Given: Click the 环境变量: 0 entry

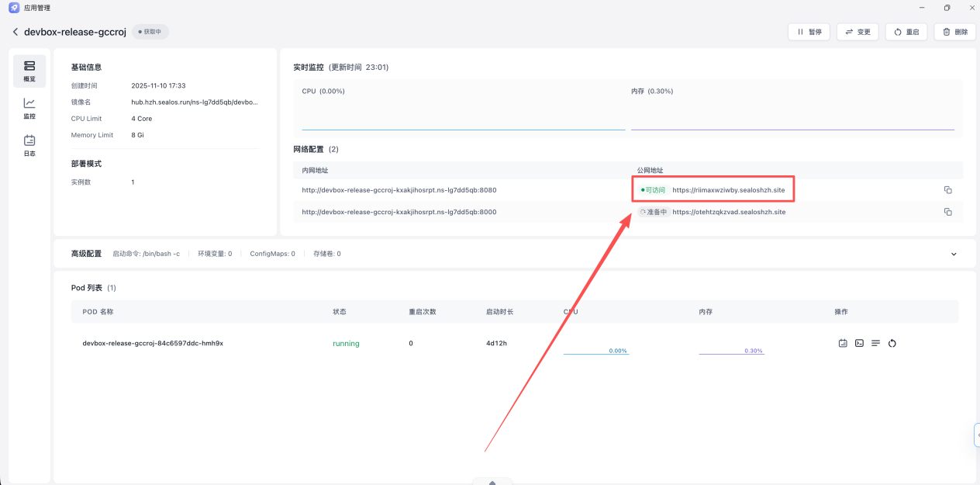Looking at the screenshot, I should coord(215,254).
